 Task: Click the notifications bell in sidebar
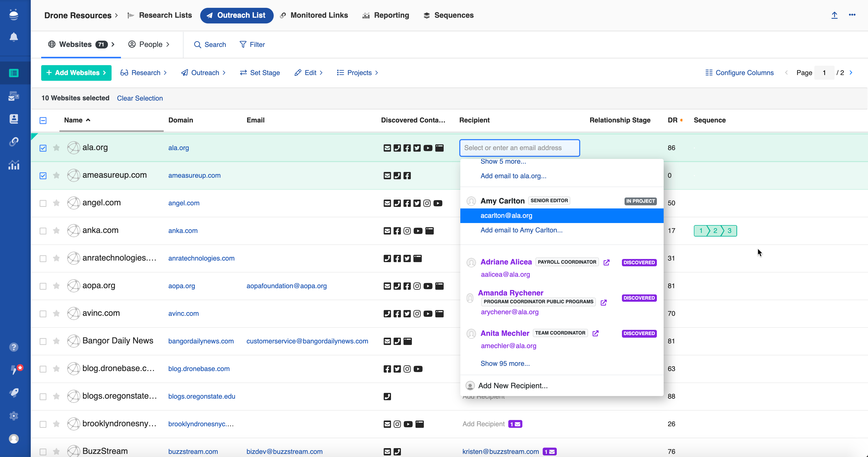tap(14, 37)
